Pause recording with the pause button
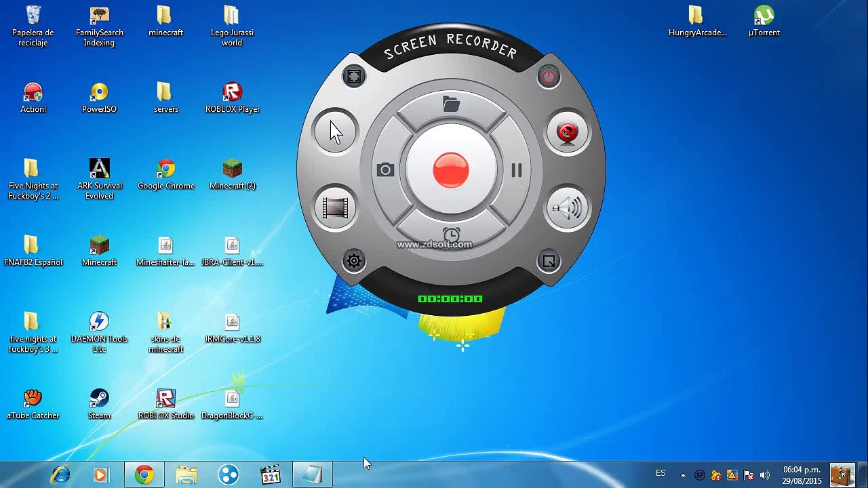The height and width of the screenshot is (488, 868). tap(517, 170)
